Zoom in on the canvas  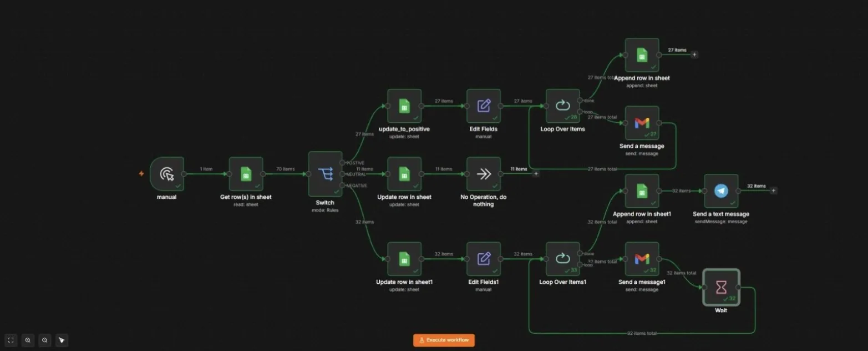pyautogui.click(x=28, y=340)
